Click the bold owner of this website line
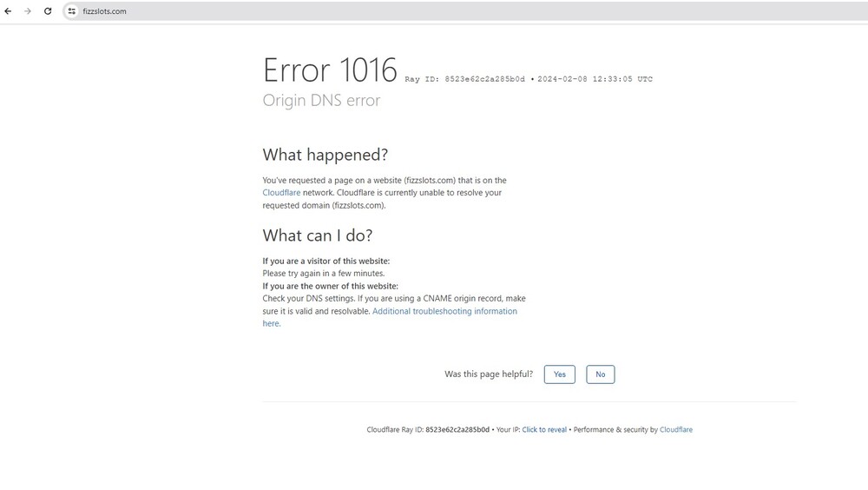868x490 pixels. (x=331, y=286)
